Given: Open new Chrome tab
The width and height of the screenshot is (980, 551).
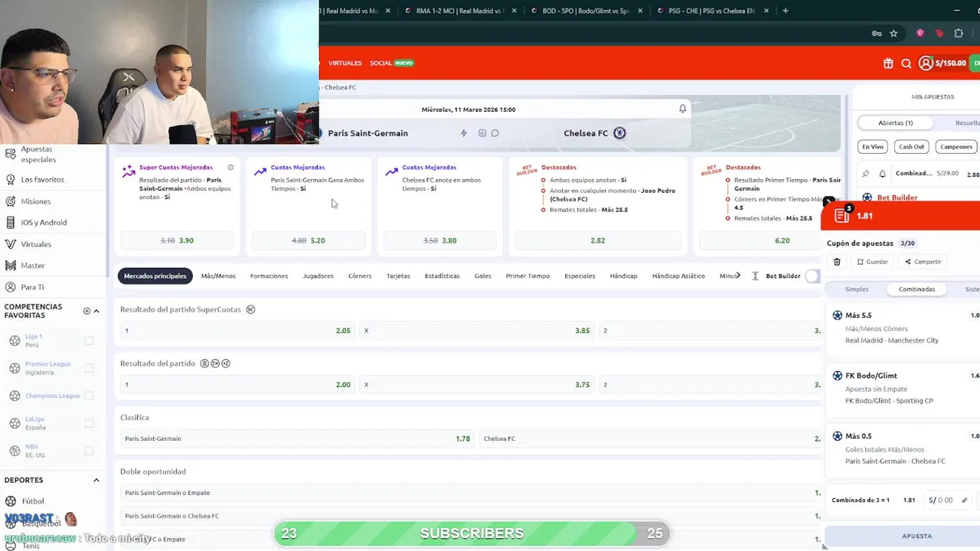Looking at the screenshot, I should tap(786, 11).
